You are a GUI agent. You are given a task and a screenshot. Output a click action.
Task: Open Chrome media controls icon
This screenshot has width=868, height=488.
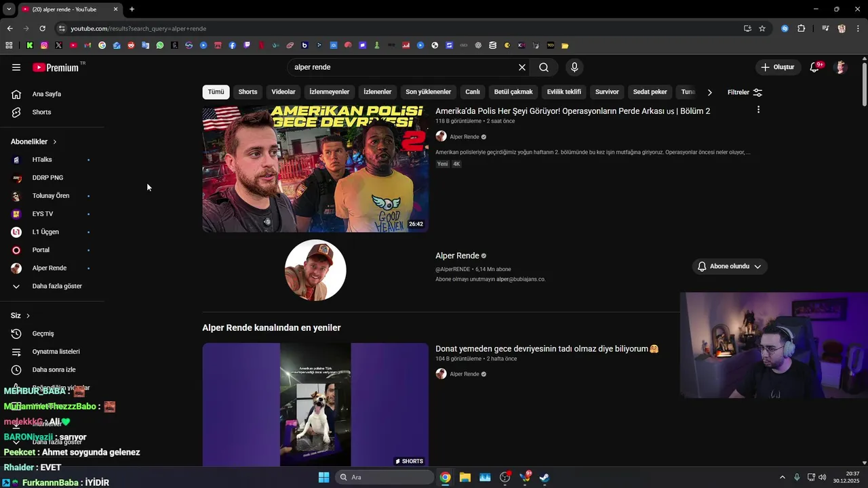pyautogui.click(x=825, y=28)
